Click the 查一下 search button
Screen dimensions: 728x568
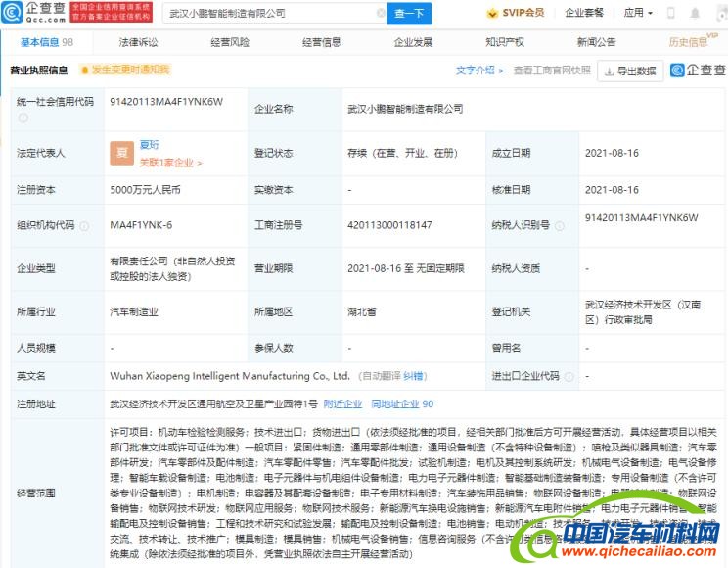click(409, 14)
